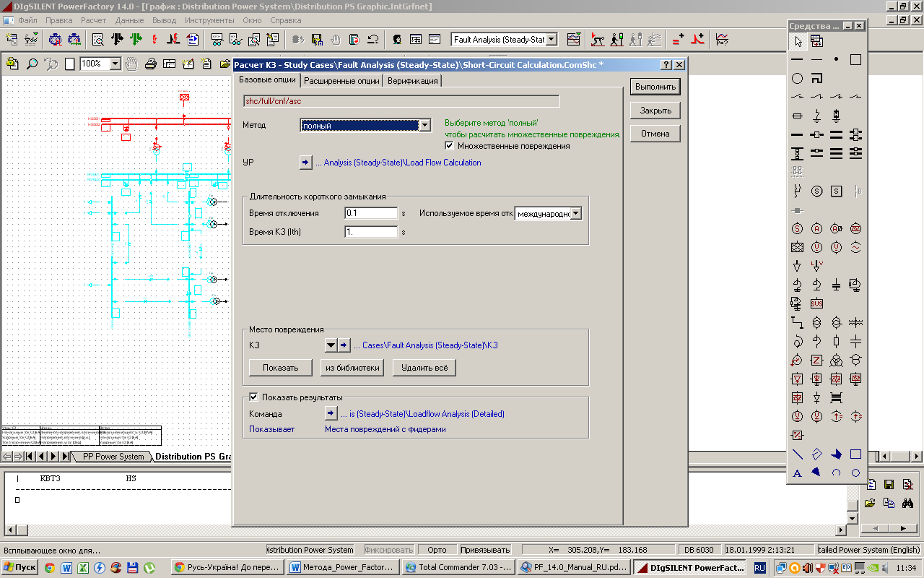Click the Выполнить button
Viewport: 924px width, 578px height.
[x=655, y=87]
